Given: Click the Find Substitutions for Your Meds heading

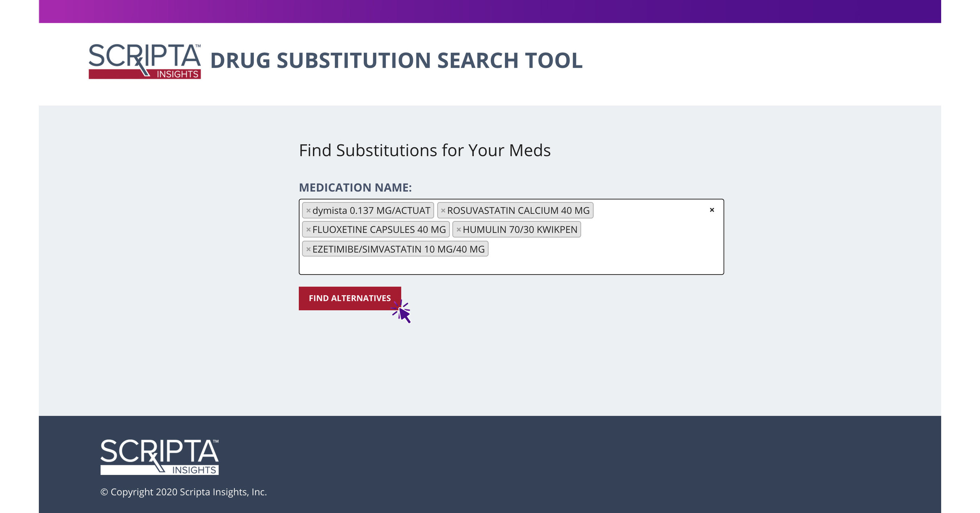Looking at the screenshot, I should pyautogui.click(x=425, y=150).
